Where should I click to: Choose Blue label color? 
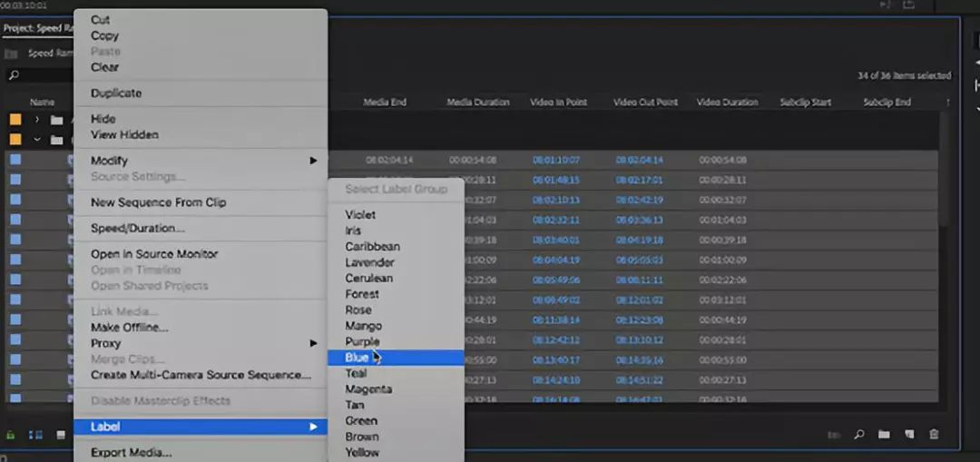(x=357, y=358)
